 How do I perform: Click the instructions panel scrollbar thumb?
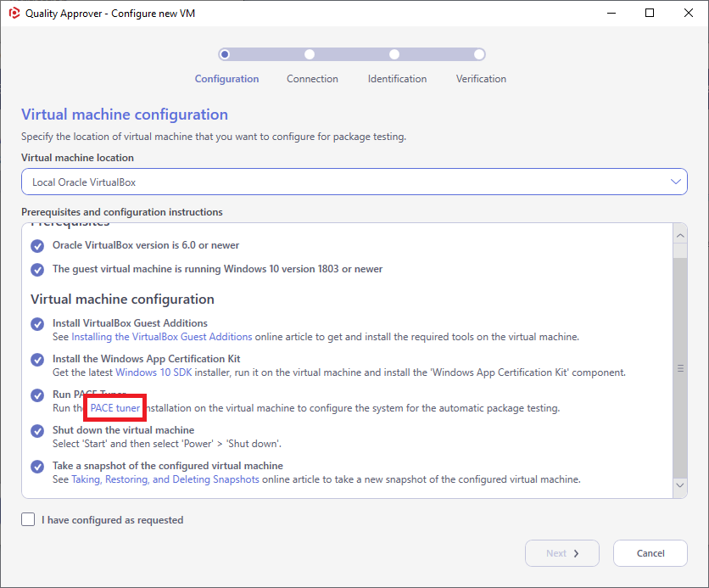[x=680, y=368]
